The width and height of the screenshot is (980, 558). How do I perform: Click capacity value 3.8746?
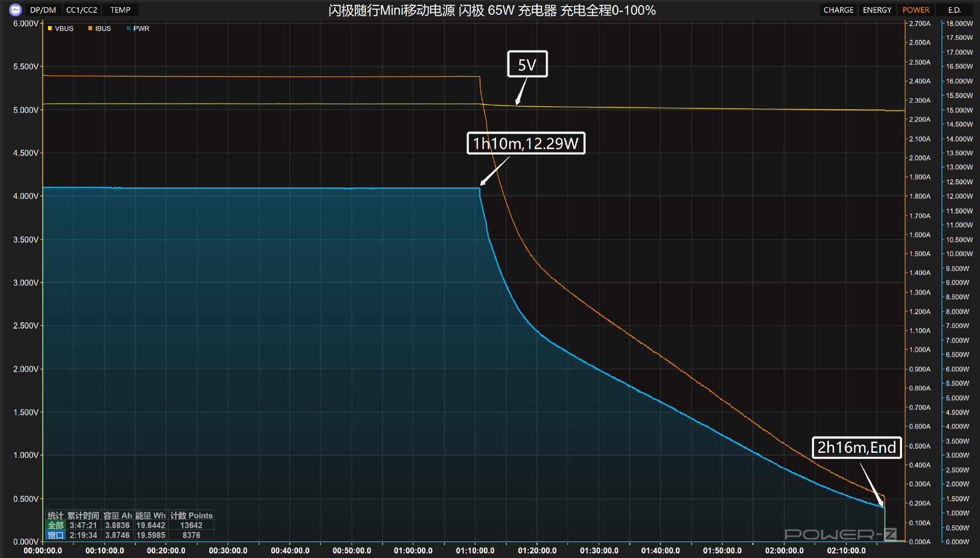coord(117,535)
